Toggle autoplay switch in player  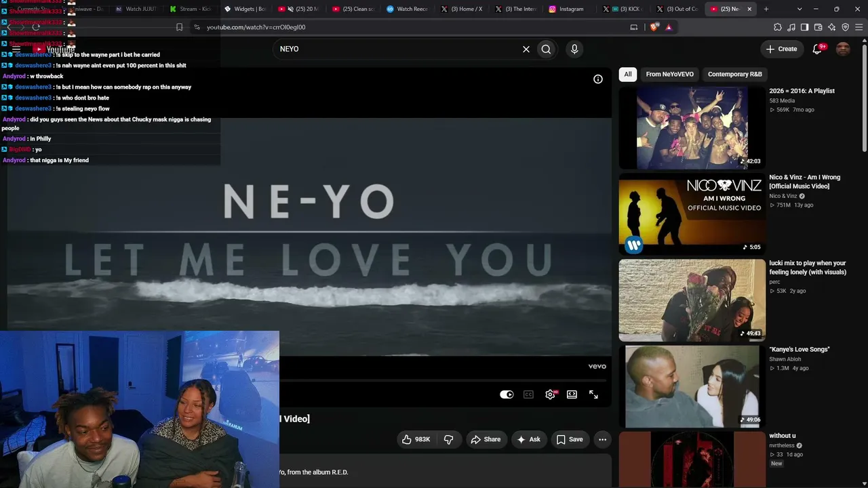pos(507,394)
